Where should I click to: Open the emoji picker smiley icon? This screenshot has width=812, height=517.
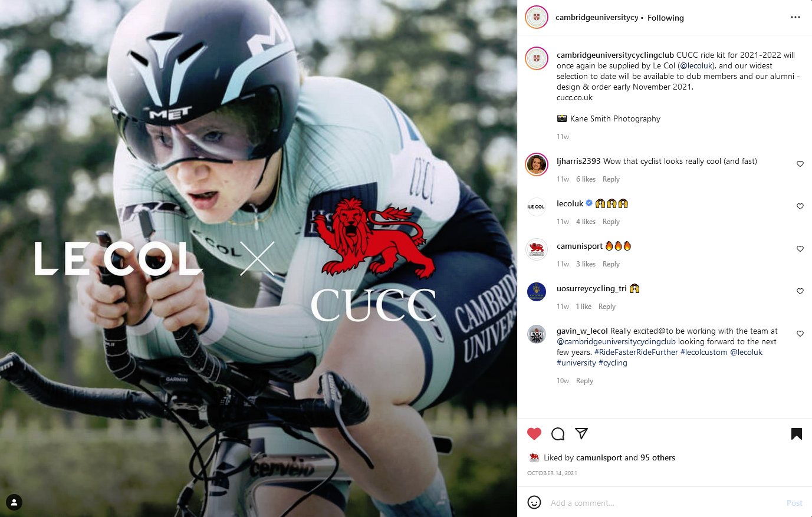pos(534,502)
